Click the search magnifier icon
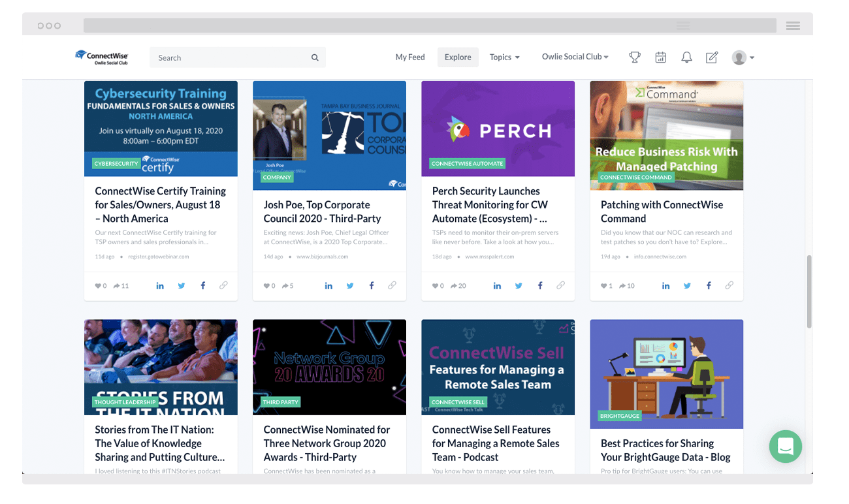This screenshot has width=849, height=504. click(315, 57)
